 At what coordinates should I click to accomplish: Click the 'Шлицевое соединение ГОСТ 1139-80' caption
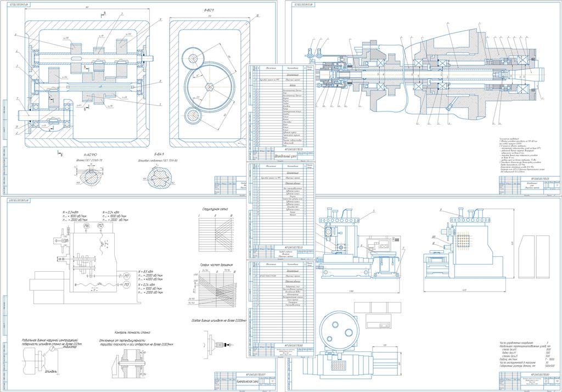tap(158, 160)
